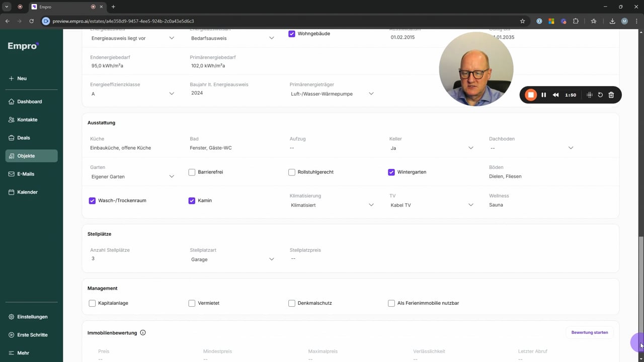644x362 pixels.
Task: Enable the Barrierefrei checkbox
Action: click(x=192, y=172)
